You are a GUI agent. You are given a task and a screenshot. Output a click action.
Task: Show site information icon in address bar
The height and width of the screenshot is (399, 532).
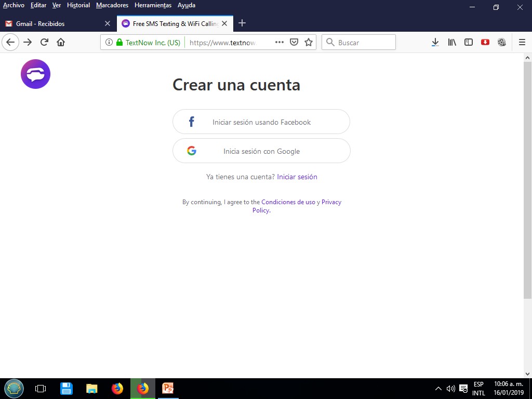[x=109, y=42]
